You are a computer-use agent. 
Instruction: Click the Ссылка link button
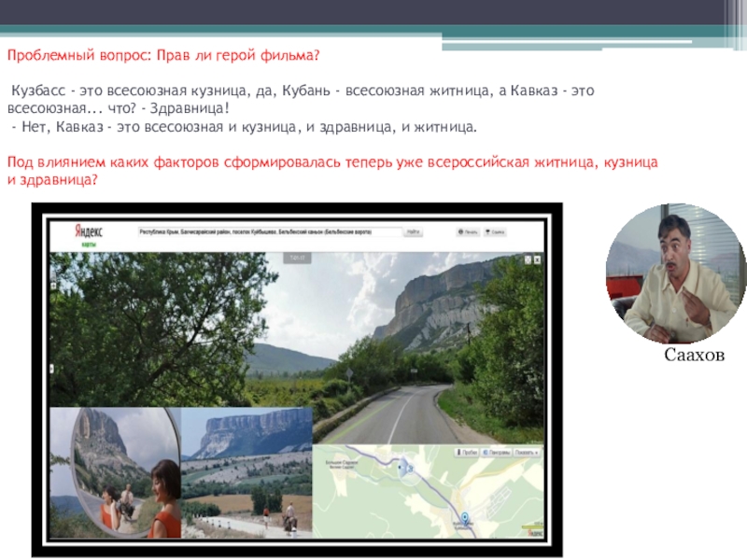click(497, 232)
